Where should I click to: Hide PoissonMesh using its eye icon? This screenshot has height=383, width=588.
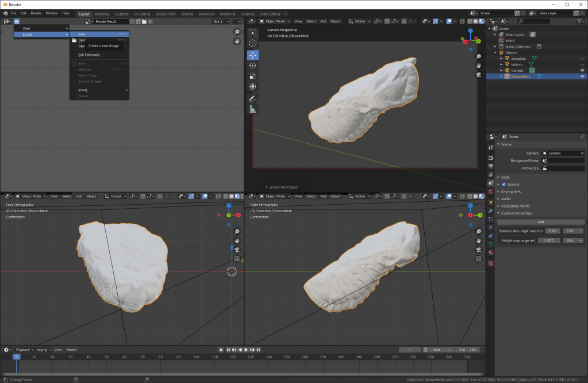pos(582,76)
